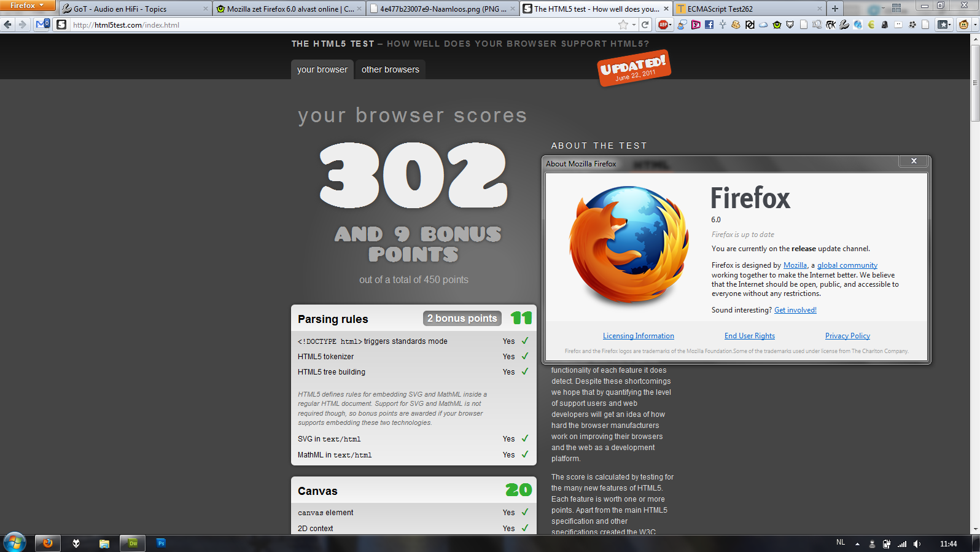Image resolution: width=980 pixels, height=552 pixels.
Task: Switch to GoT Audio en HiFi tab
Action: click(x=135, y=9)
